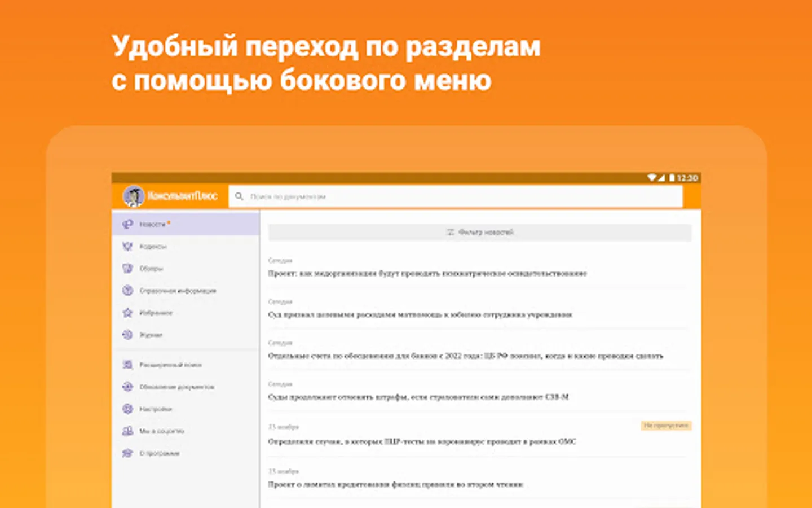
Task: Open the news about отдельные счета для банков 2022
Action: [x=466, y=356]
